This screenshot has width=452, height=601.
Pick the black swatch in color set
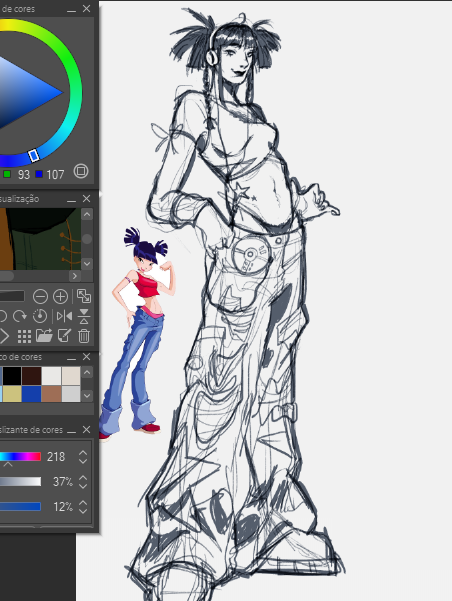[x=12, y=376]
